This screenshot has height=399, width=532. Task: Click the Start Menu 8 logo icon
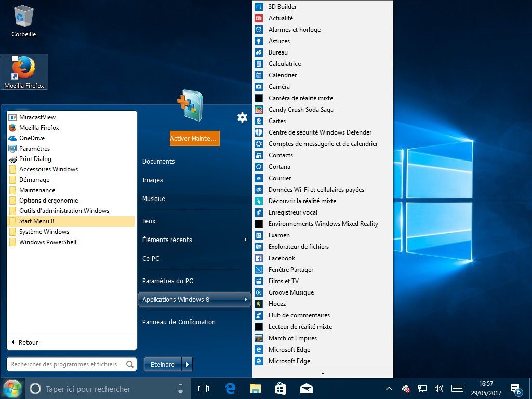[x=190, y=105]
